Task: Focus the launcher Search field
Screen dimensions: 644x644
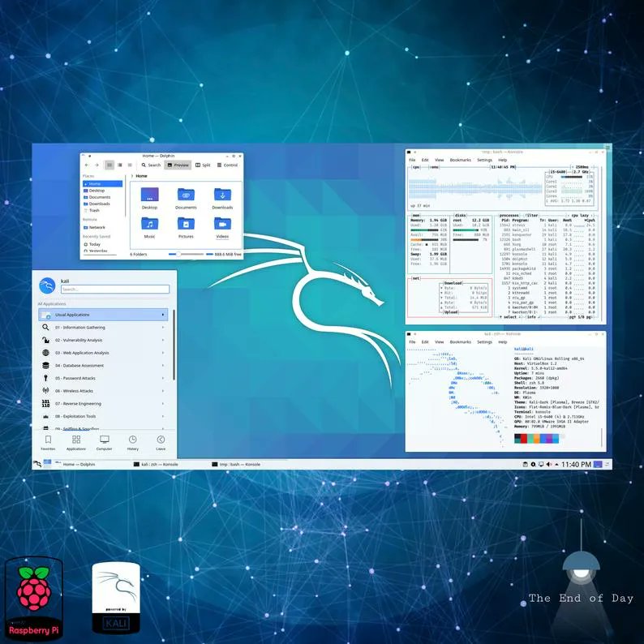Action: [x=115, y=289]
